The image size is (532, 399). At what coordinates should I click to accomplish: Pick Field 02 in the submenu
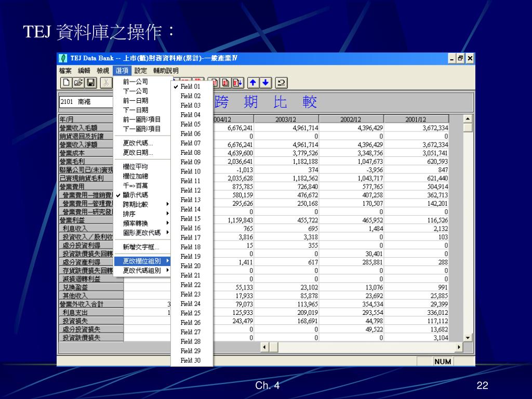[192, 96]
